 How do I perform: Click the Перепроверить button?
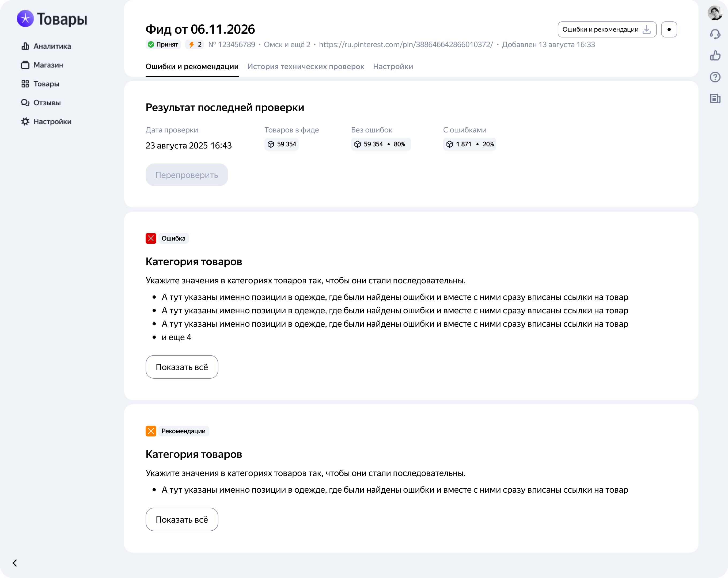click(x=187, y=175)
